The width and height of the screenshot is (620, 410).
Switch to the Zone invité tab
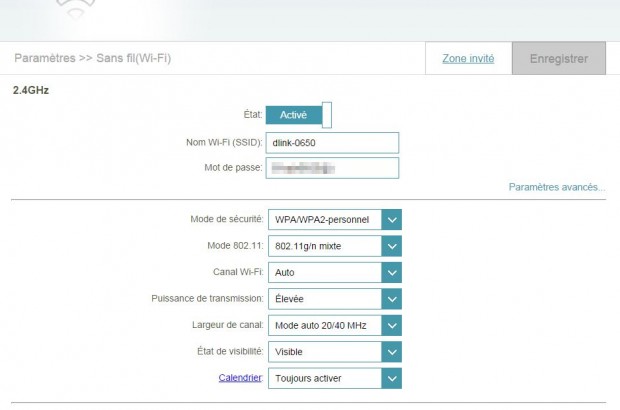(468, 59)
